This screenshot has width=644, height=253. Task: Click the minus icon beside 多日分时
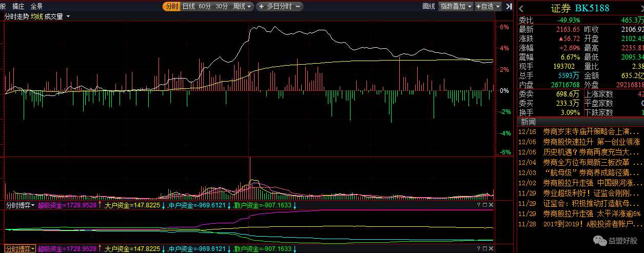(298, 7)
